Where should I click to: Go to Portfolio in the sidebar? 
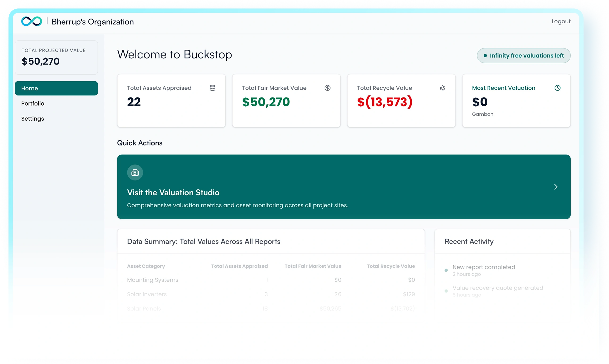(x=33, y=103)
